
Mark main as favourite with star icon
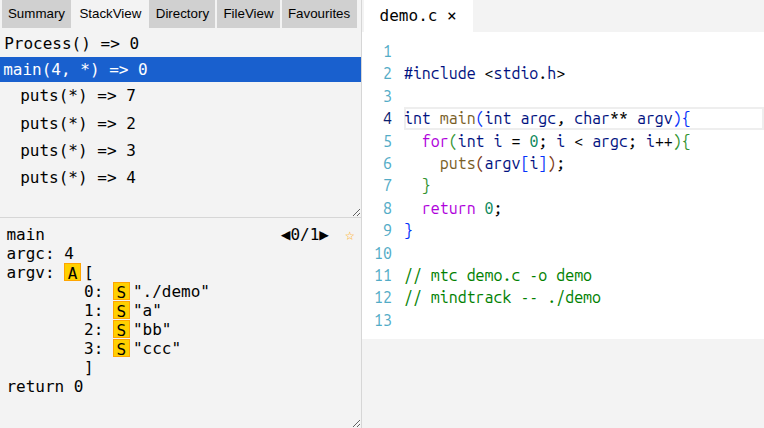click(349, 236)
